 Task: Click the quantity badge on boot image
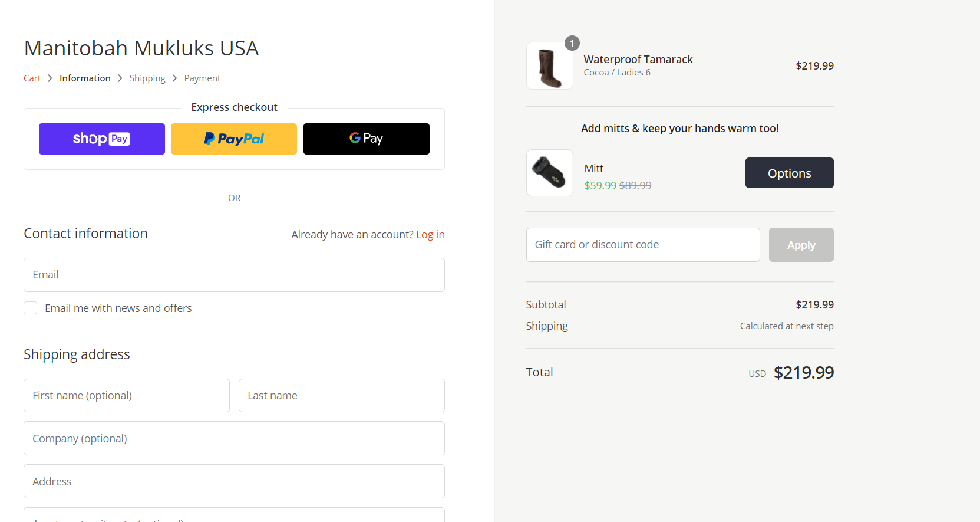572,44
